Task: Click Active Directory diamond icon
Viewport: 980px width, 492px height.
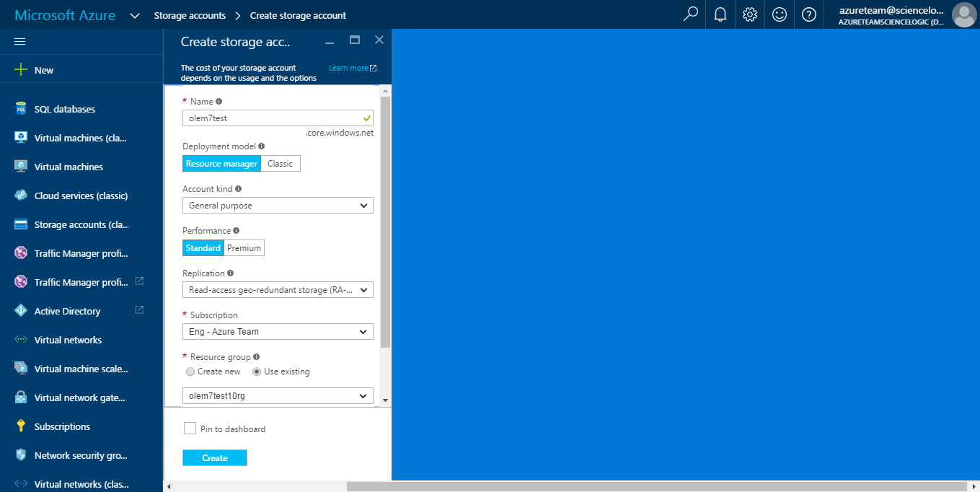Action: pyautogui.click(x=21, y=311)
